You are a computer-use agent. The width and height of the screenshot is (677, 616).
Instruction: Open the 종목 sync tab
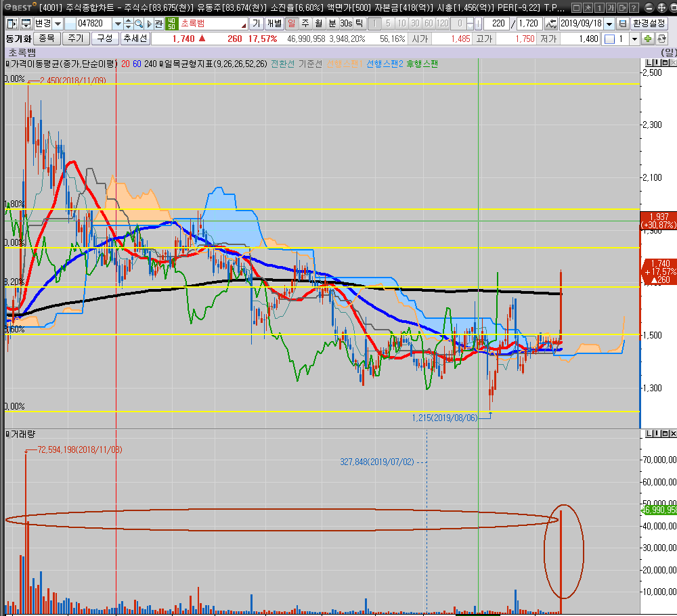point(47,39)
